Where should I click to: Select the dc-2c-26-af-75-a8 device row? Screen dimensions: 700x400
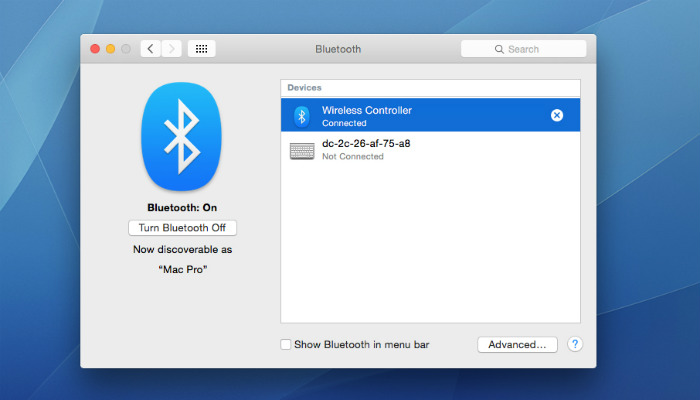(430, 149)
